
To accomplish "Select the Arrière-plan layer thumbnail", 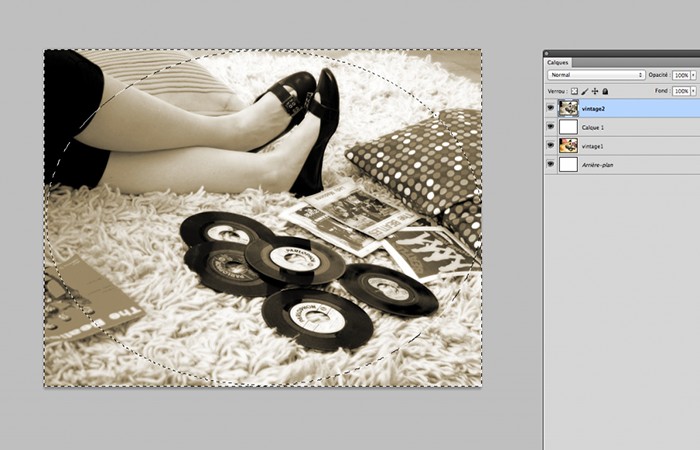I will tap(568, 164).
